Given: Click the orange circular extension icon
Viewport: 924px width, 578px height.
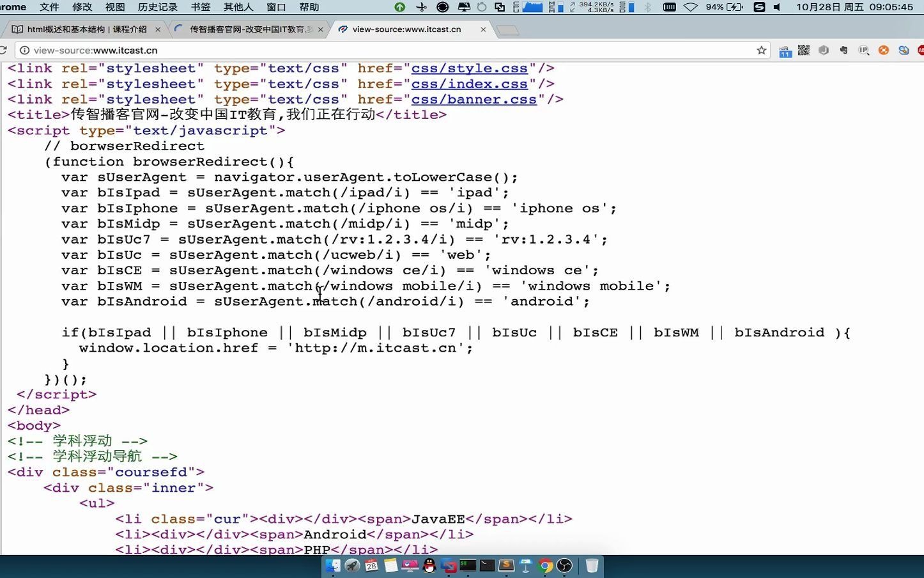Looking at the screenshot, I should point(884,50).
